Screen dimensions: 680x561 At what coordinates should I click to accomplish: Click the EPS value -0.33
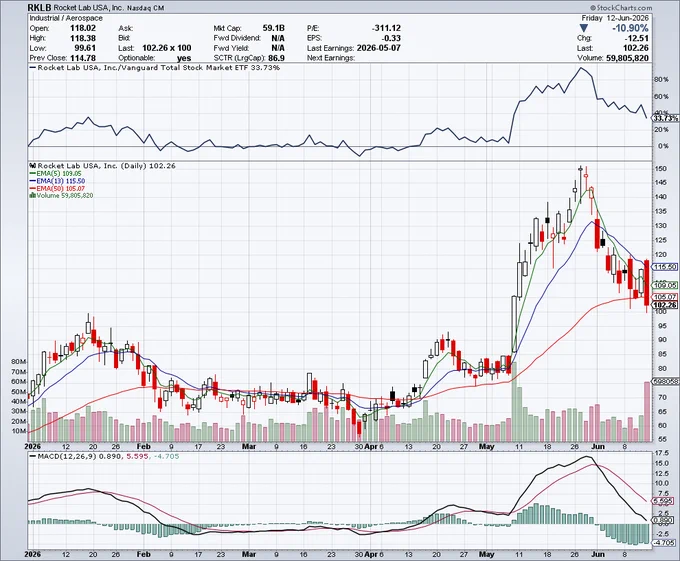(391, 38)
